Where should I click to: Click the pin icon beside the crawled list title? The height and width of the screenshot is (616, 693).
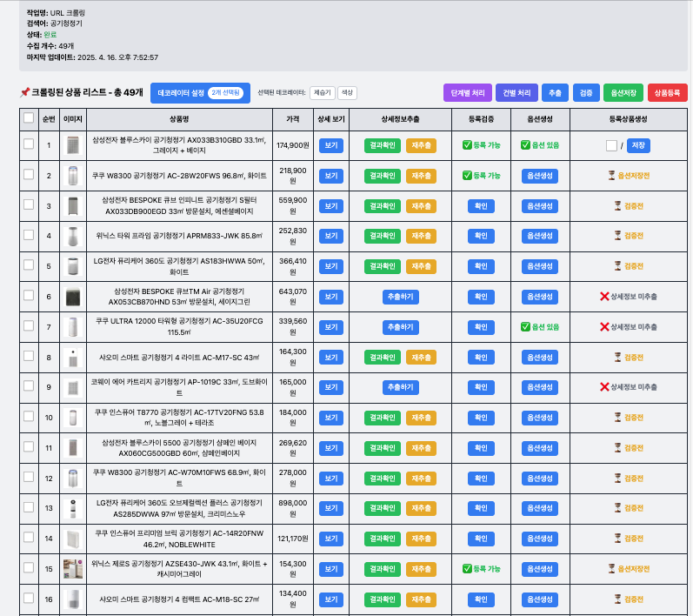(24, 92)
